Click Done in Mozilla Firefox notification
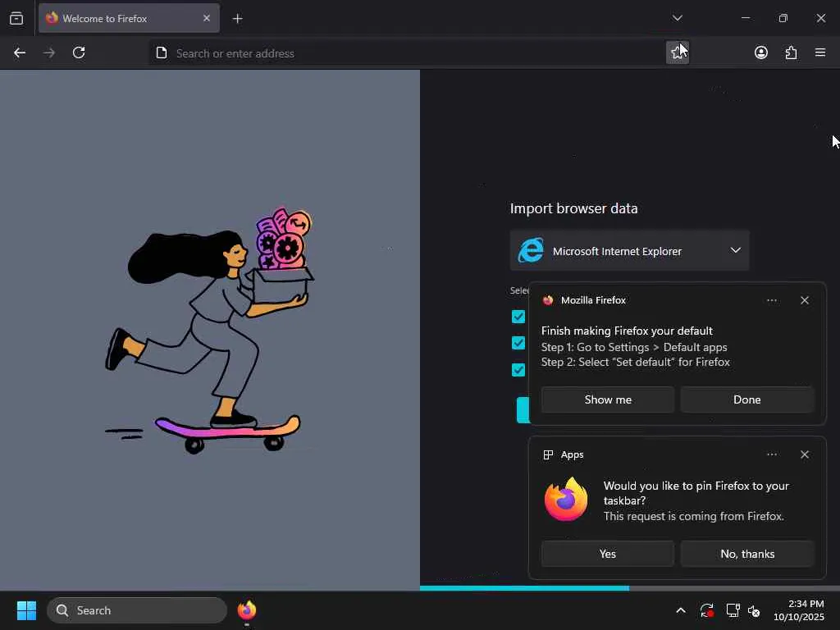 click(746, 399)
